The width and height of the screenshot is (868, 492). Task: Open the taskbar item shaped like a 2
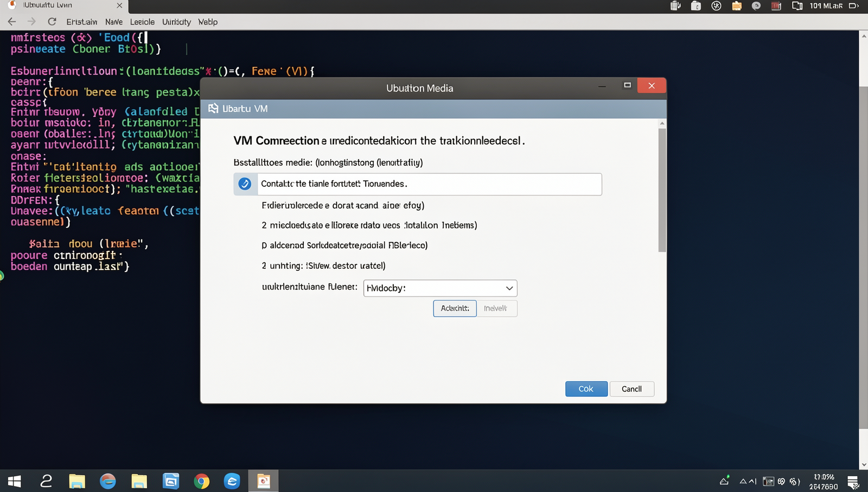[x=46, y=481]
